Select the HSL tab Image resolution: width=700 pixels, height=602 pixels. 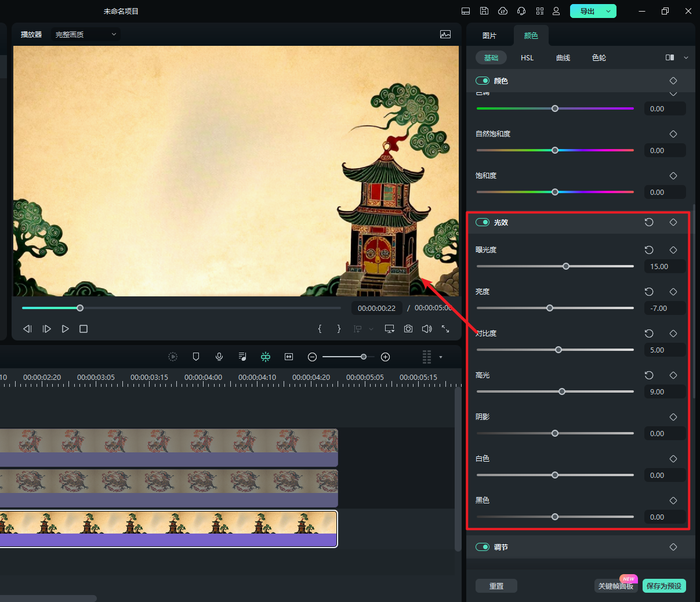[527, 57]
